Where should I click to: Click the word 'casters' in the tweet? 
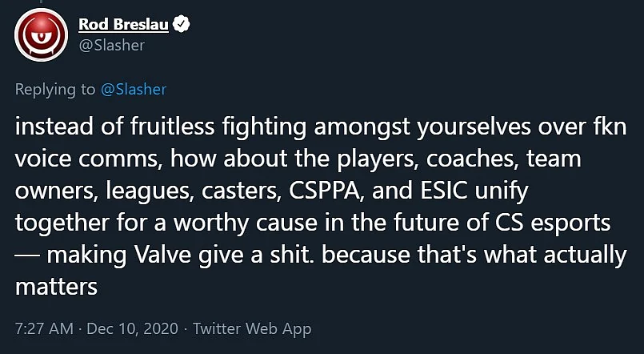[x=242, y=191]
